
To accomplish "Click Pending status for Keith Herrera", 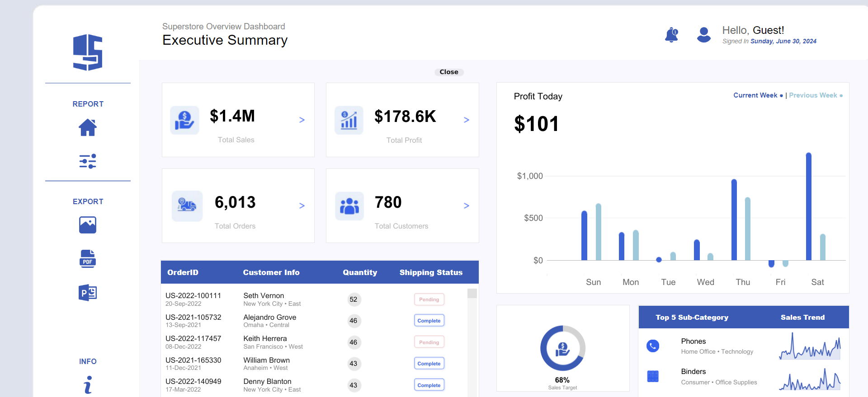I will (429, 342).
